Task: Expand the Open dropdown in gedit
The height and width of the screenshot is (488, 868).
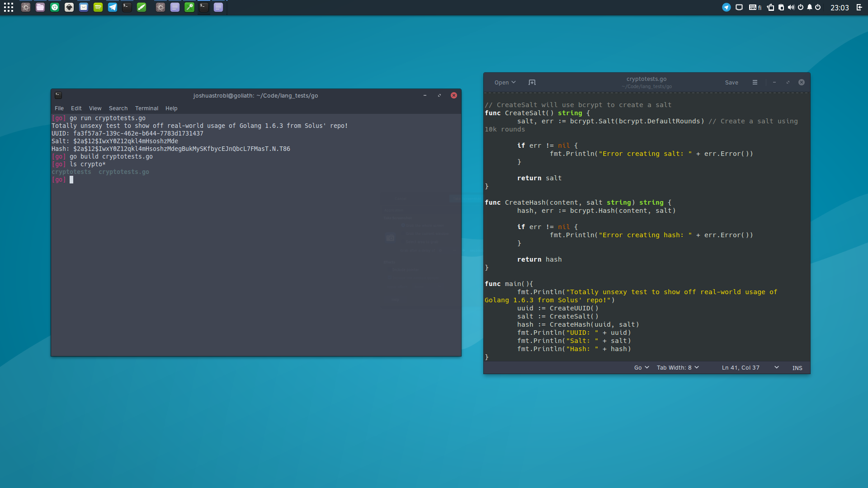Action: 505,82
